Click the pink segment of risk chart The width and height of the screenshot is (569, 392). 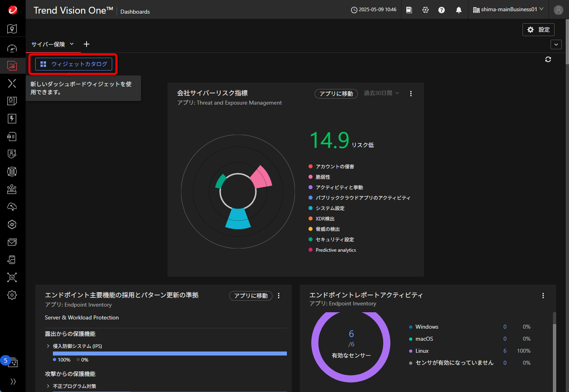pos(262,178)
